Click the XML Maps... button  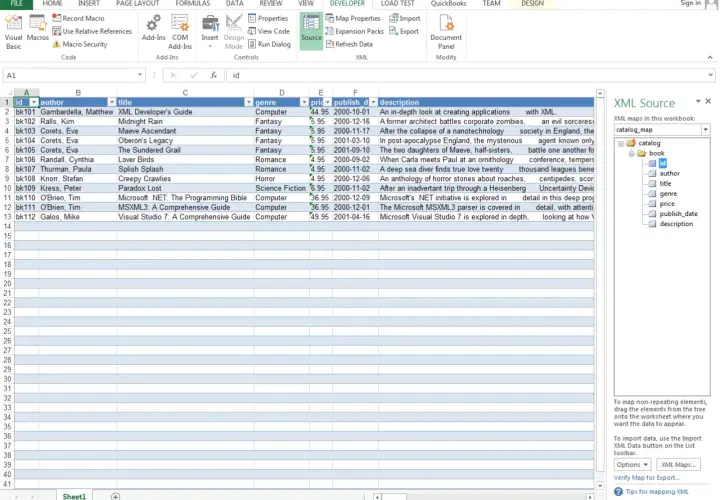tap(678, 465)
